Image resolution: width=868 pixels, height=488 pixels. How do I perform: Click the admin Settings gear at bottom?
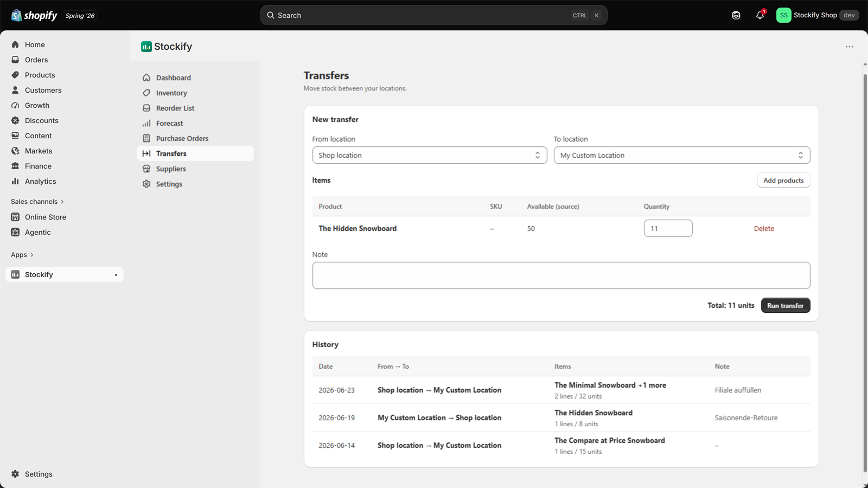(15, 474)
